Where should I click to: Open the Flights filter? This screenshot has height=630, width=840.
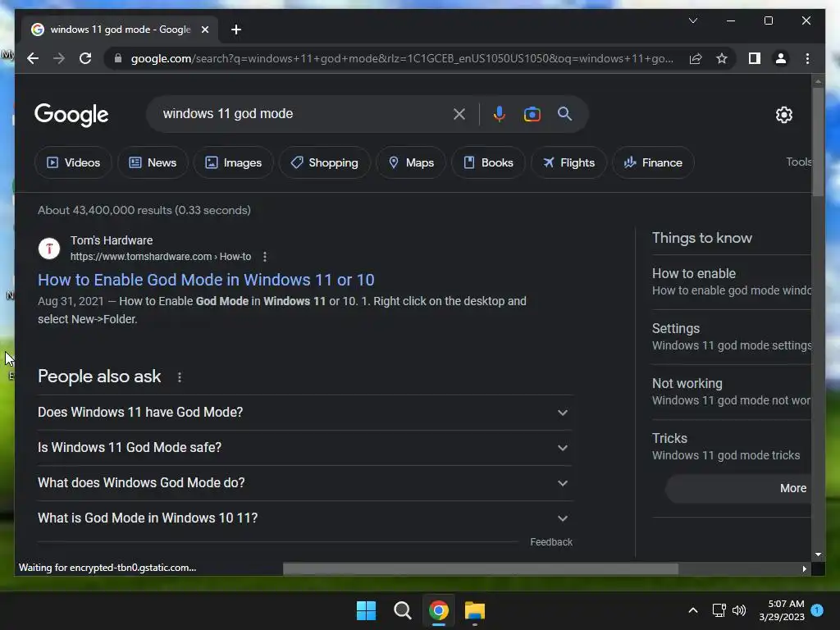(x=568, y=162)
